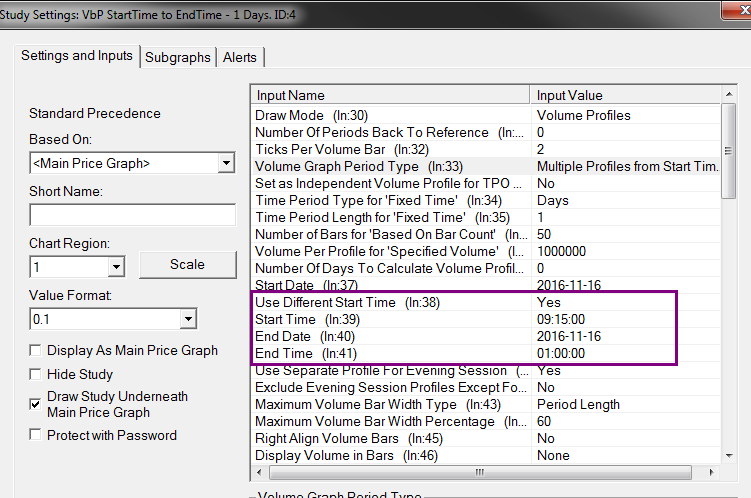This screenshot has width=751, height=498.
Task: Select Ticks Per Volume Bar (In:32) row
Action: [486, 149]
